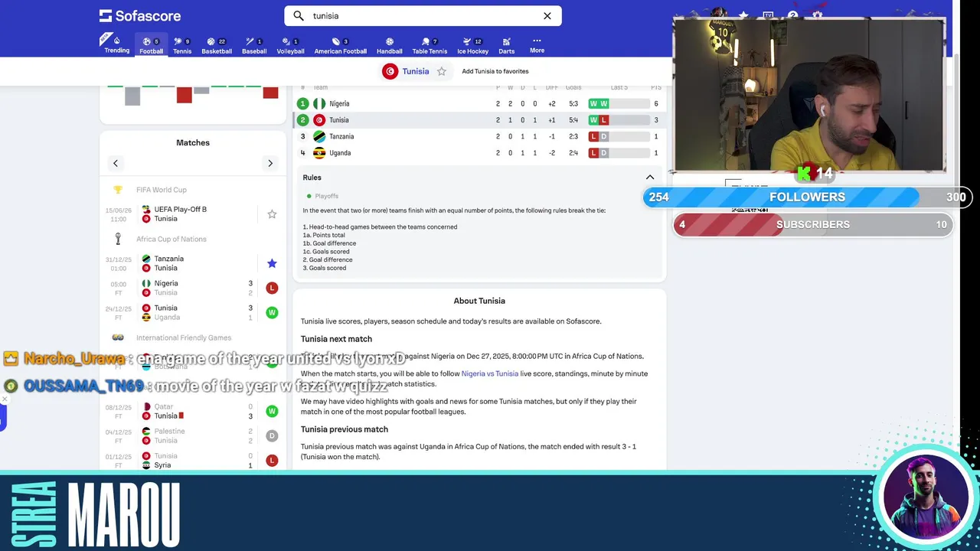
Task: Click the Sofascore logo
Action: tap(139, 15)
